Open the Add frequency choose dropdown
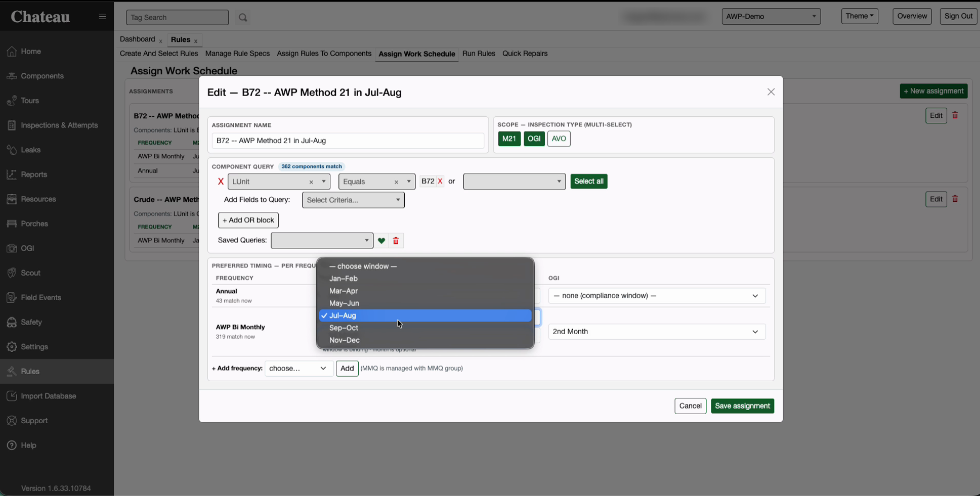 (x=299, y=368)
